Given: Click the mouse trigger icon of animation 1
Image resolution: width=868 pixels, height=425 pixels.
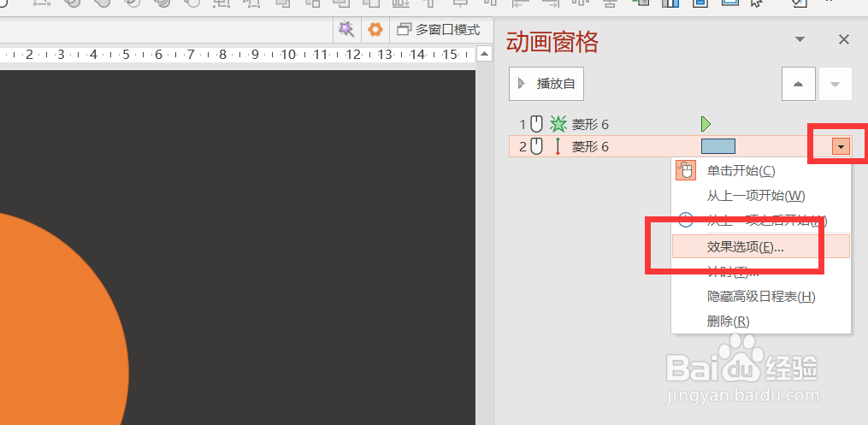Looking at the screenshot, I should pos(536,124).
